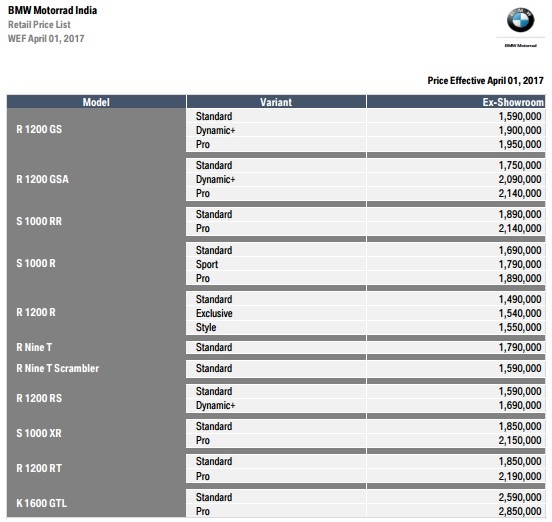Click Dynamic+ variant of R 1200 RS
The image size is (552, 522).
pyautogui.click(x=215, y=405)
